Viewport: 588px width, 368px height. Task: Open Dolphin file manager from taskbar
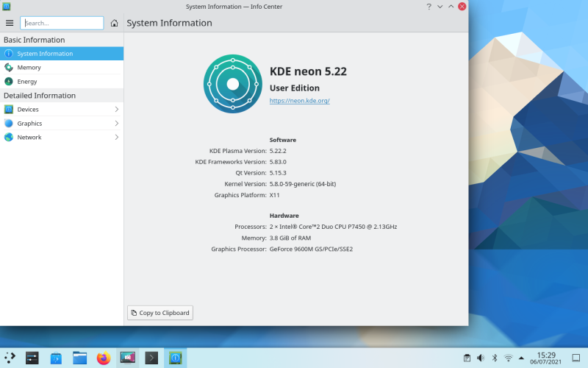[80, 358]
